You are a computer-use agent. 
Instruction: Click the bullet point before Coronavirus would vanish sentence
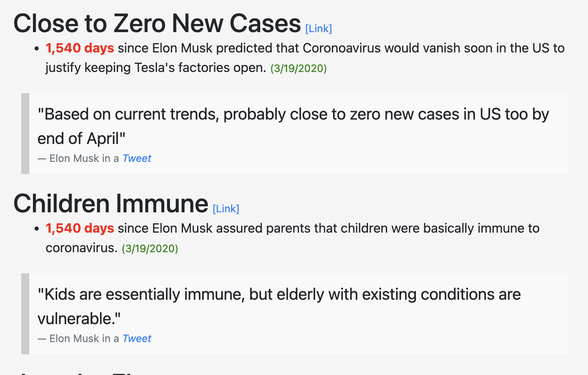tap(37, 49)
